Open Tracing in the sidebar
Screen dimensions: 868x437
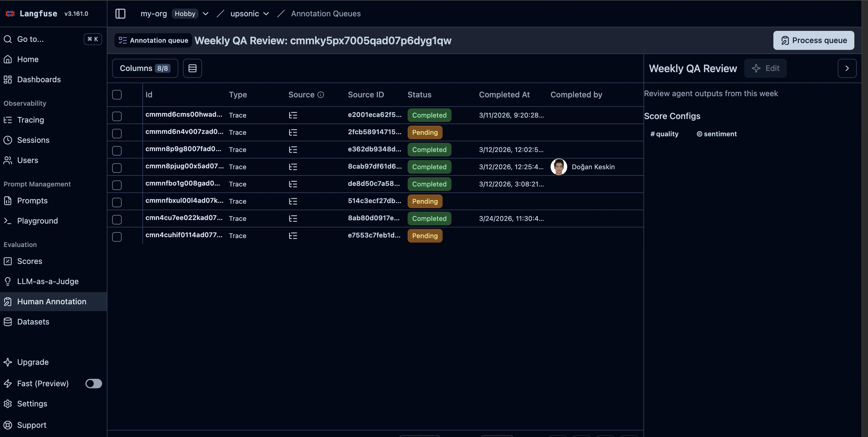tap(30, 120)
